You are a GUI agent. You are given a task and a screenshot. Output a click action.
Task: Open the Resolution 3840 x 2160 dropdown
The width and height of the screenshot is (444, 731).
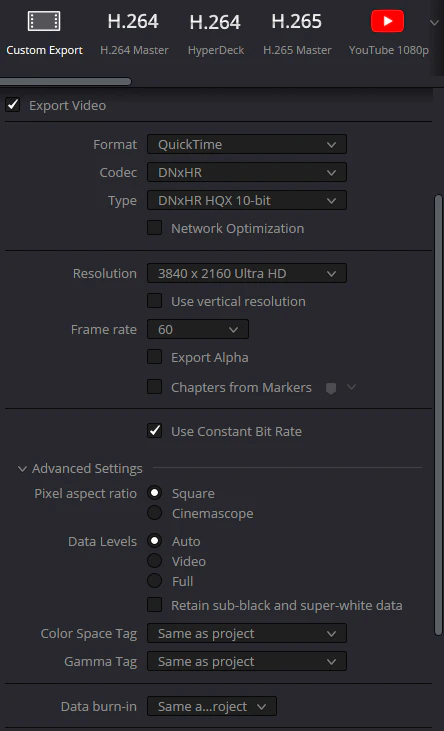click(247, 273)
